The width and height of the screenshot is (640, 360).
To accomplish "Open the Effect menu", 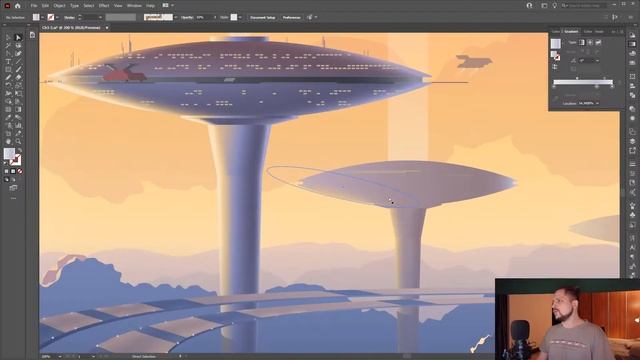I will pos(104,6).
